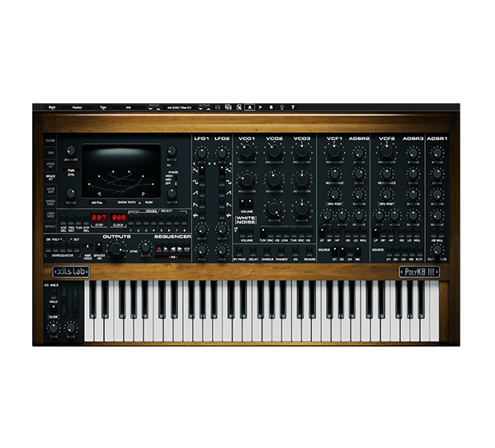495x448 pixels.
Task: Open the Type dropdown
Action: 103,107
